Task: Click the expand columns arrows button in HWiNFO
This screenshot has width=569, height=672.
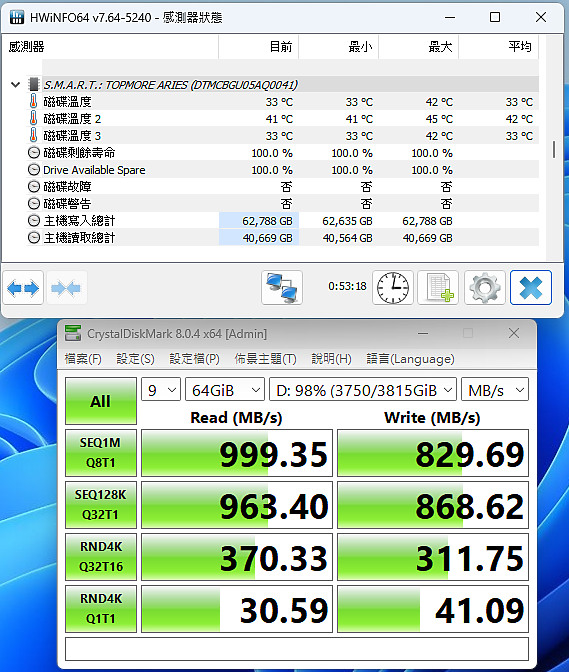Action: click(23, 288)
